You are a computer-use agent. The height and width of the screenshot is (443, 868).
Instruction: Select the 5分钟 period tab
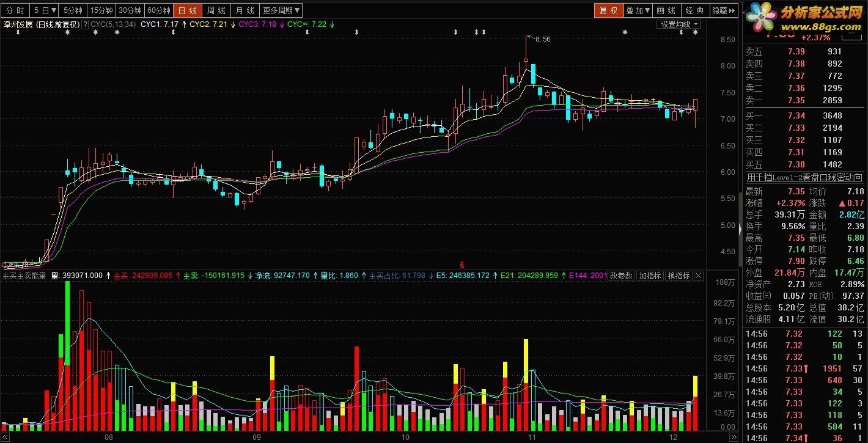pyautogui.click(x=73, y=10)
